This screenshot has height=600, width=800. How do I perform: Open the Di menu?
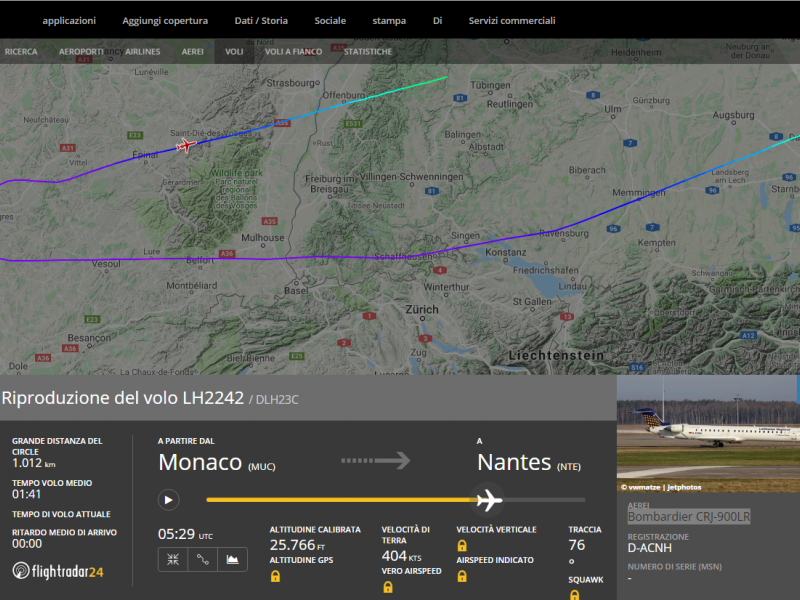pos(437,21)
